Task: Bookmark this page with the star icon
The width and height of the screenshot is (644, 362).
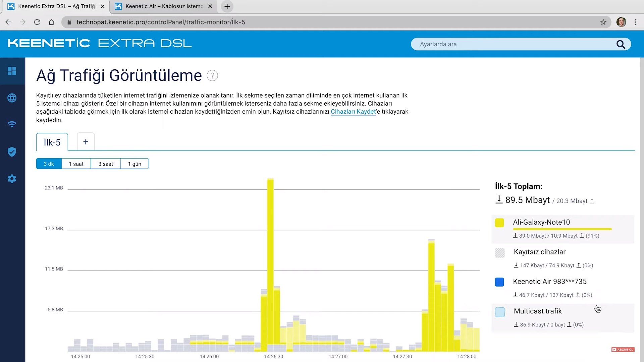Action: [x=603, y=22]
